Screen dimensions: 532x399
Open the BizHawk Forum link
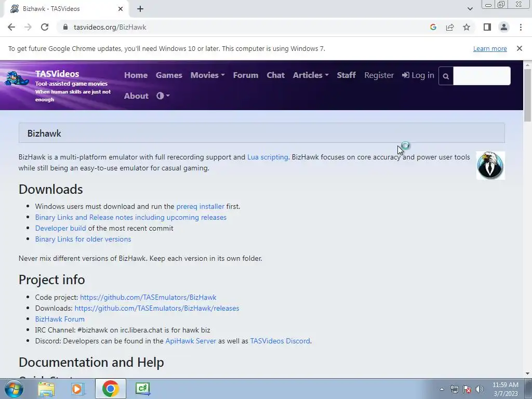click(60, 319)
